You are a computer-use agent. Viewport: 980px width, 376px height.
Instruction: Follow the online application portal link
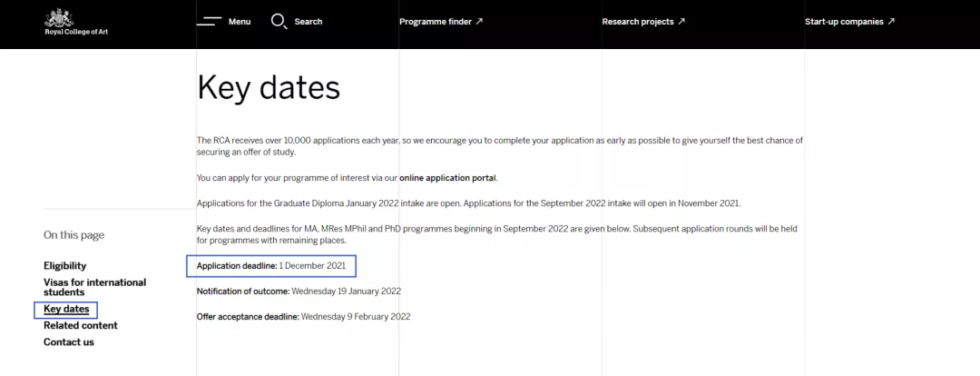pyautogui.click(x=448, y=178)
